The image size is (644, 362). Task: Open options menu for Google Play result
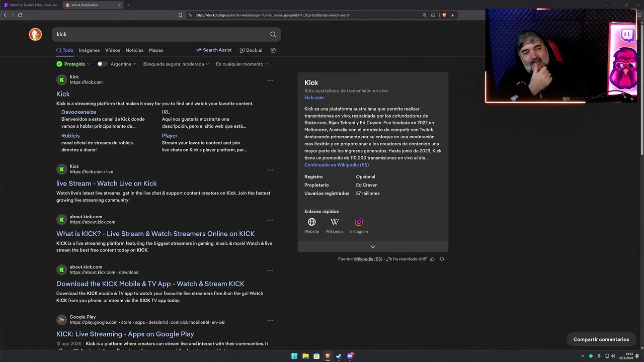(270, 321)
